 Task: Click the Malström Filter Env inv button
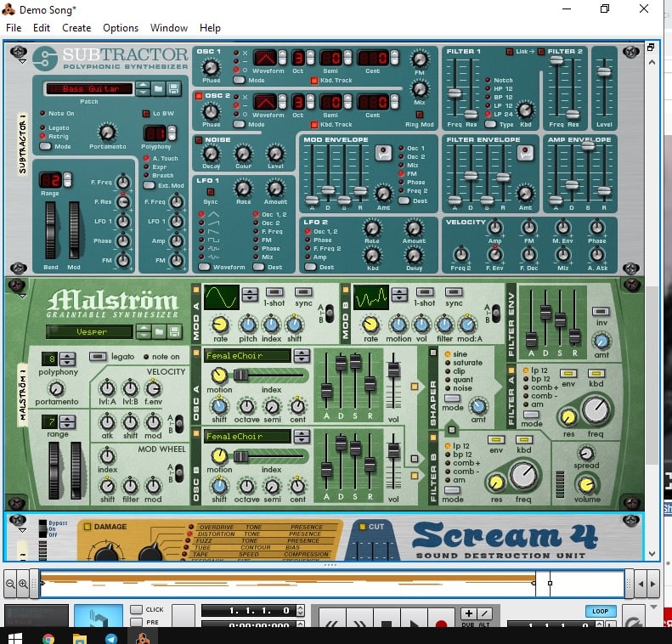click(x=601, y=312)
